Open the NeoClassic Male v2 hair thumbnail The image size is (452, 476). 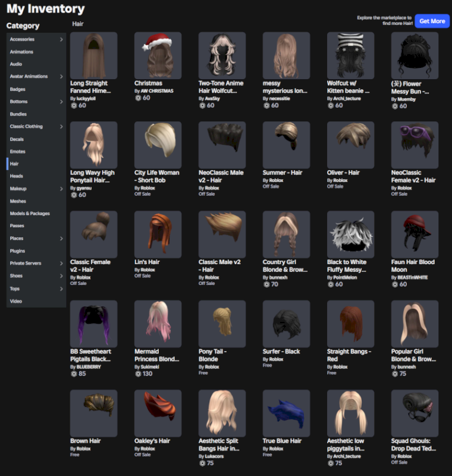click(x=222, y=145)
